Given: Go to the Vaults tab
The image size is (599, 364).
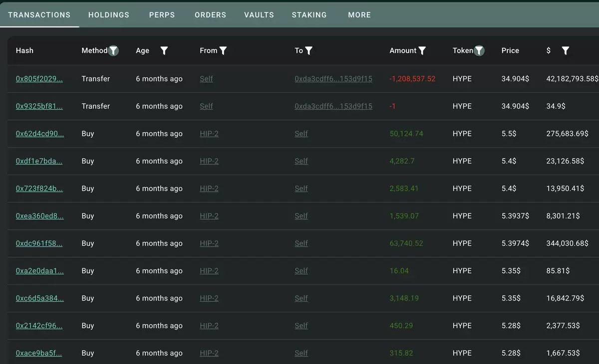Looking at the screenshot, I should coord(259,15).
